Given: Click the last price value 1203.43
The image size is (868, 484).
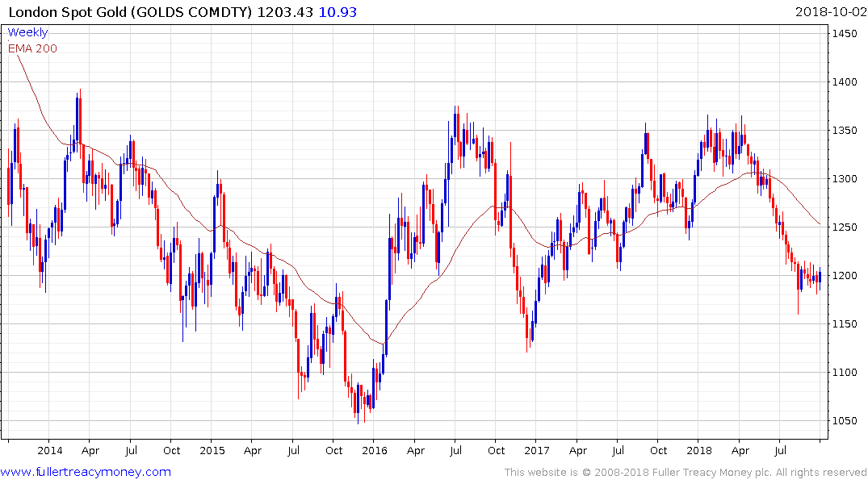Looking at the screenshot, I should tap(285, 12).
